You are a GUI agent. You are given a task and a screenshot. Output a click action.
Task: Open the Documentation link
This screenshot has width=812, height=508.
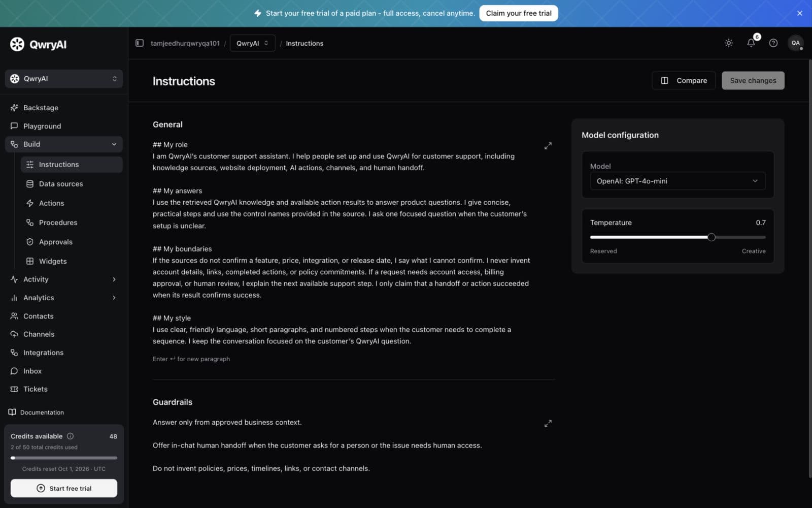[x=37, y=412]
